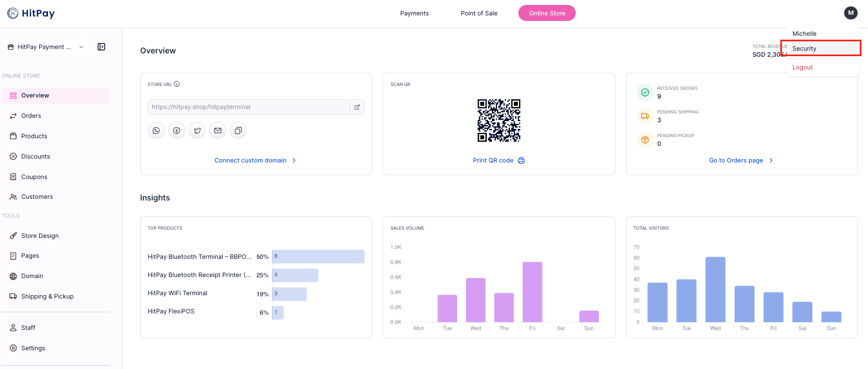Viewport: 868px width, 369px height.
Task: Click Wednesday's total visitors bar
Action: 715,290
